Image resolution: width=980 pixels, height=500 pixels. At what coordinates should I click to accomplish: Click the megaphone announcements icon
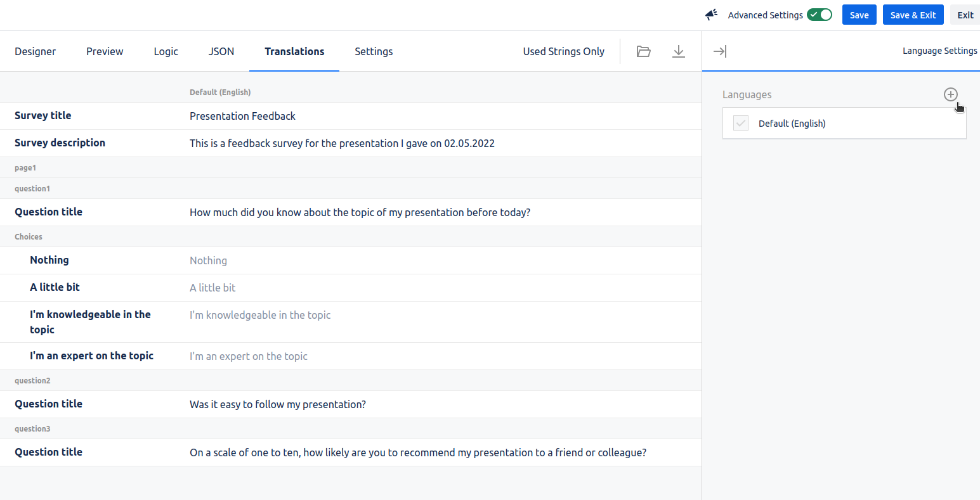coord(711,15)
